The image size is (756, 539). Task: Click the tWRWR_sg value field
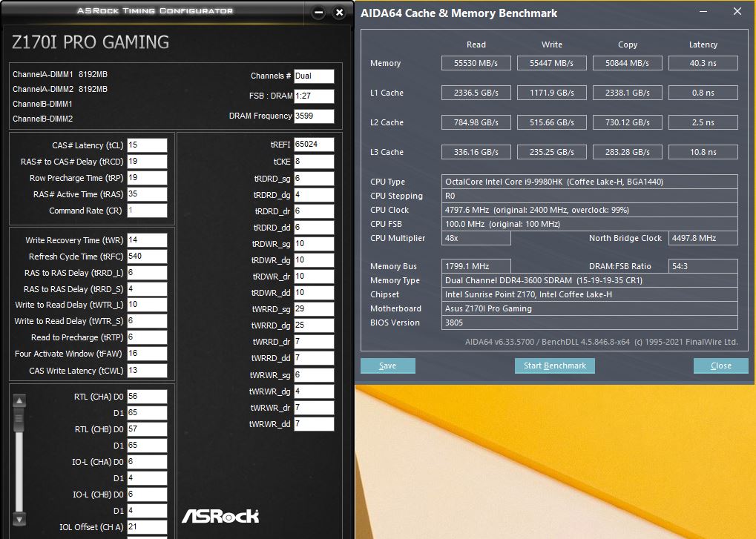pos(314,374)
